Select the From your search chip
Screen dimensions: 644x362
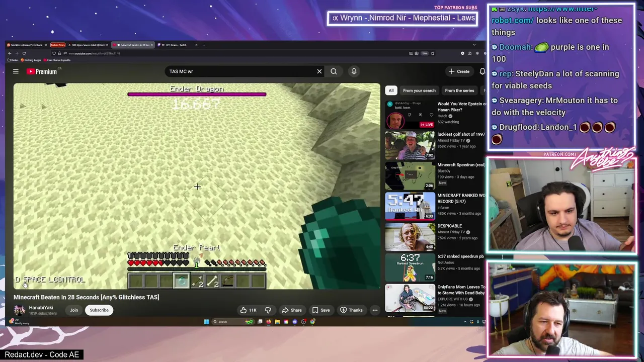click(x=419, y=90)
